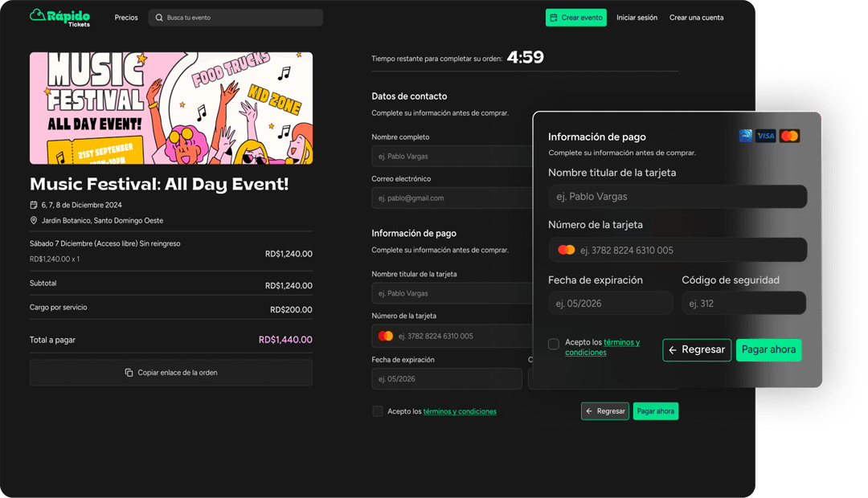Screen dimensions: 868x498
Task: Click the search magnifier icon
Action: click(x=159, y=18)
